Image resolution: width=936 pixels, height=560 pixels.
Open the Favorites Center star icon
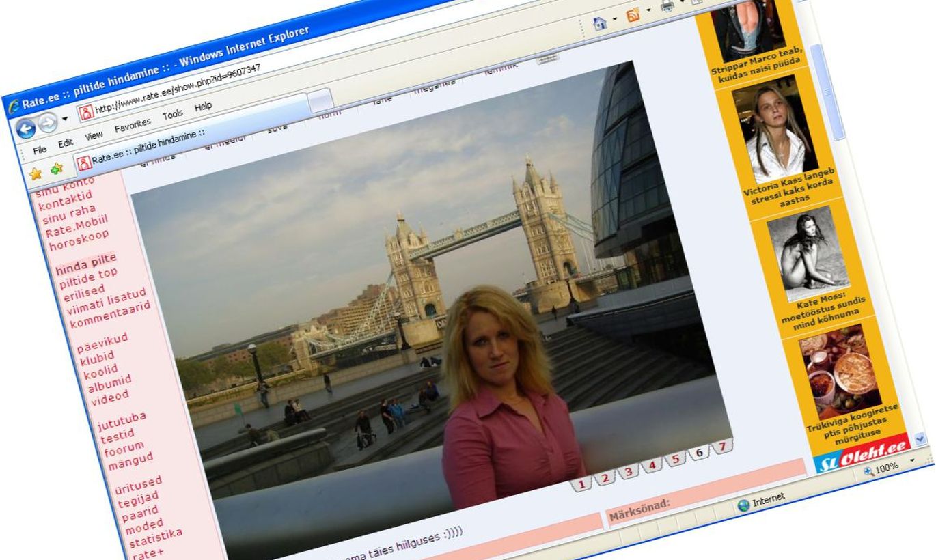pos(36,173)
